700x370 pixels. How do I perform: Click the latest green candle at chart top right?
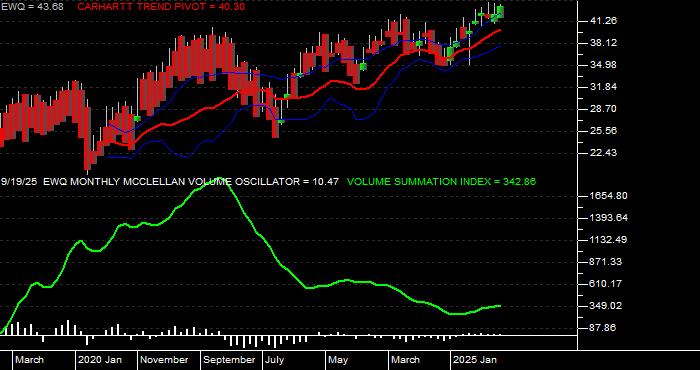click(501, 12)
